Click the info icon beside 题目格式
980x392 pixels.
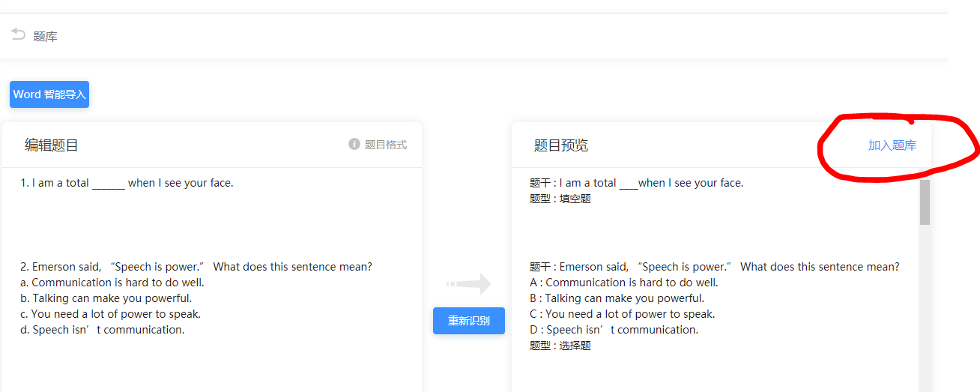[354, 144]
